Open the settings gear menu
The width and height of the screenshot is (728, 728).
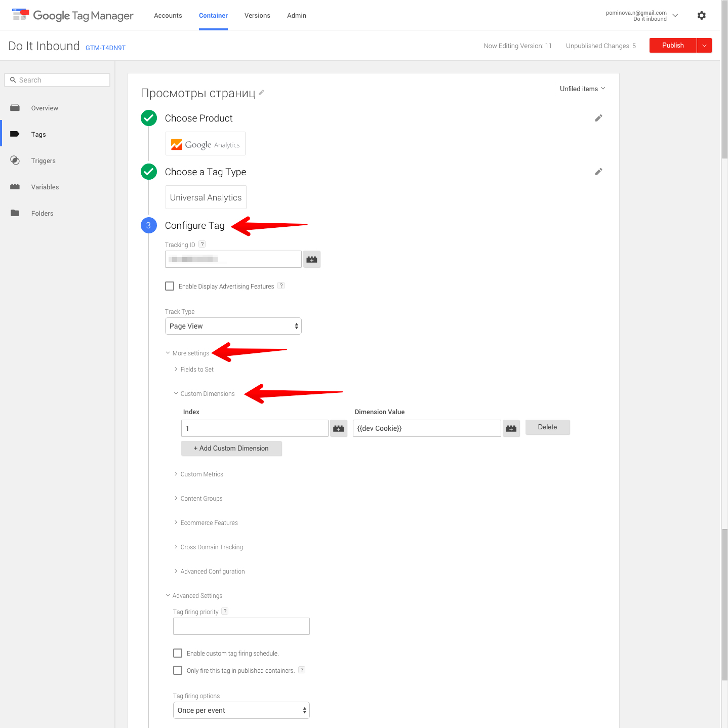point(701,15)
